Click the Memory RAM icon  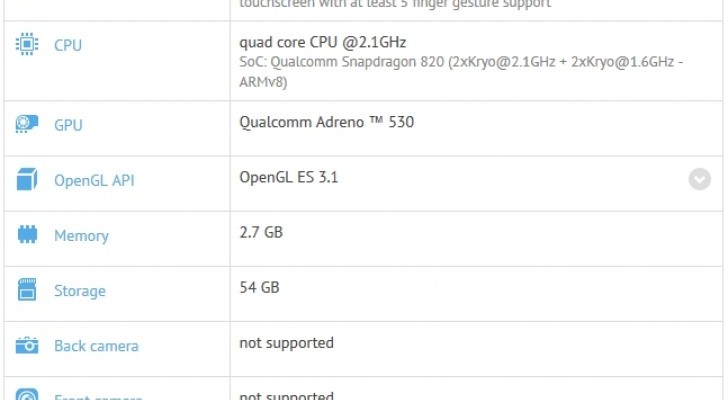click(x=27, y=236)
